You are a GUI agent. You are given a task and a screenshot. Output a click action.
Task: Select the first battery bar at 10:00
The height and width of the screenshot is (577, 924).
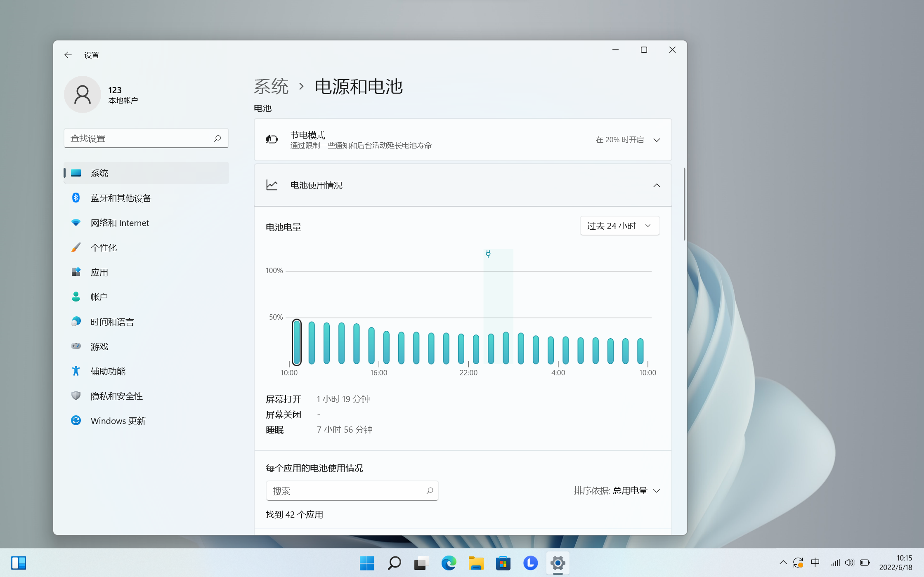click(296, 342)
